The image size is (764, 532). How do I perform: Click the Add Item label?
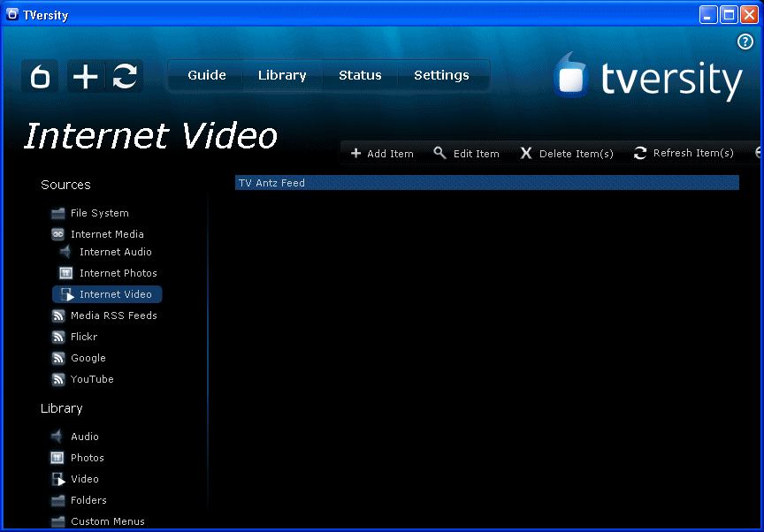[x=390, y=154]
